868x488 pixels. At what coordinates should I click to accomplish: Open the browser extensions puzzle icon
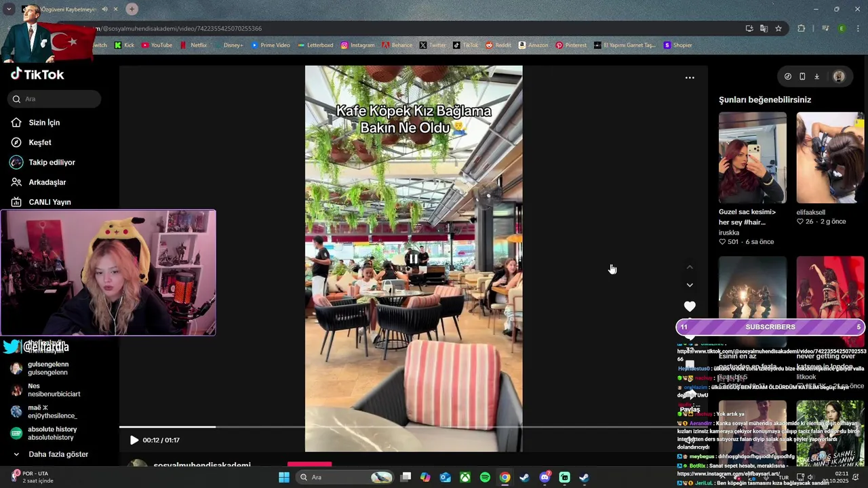tap(802, 28)
